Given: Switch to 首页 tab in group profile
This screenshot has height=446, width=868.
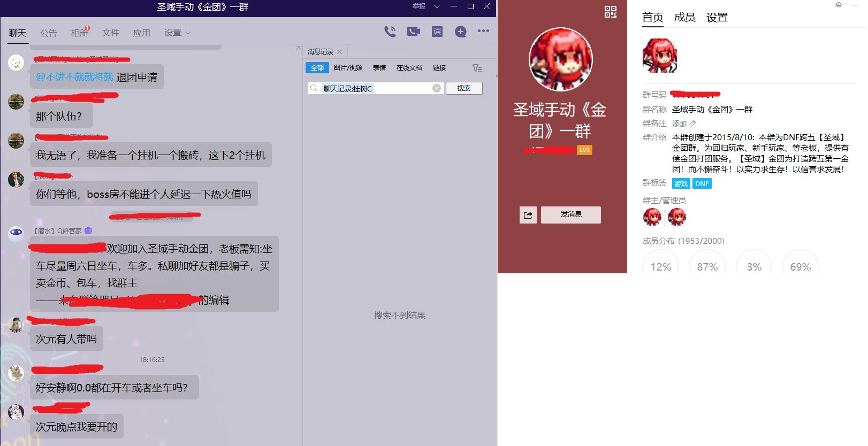Looking at the screenshot, I should pos(653,18).
